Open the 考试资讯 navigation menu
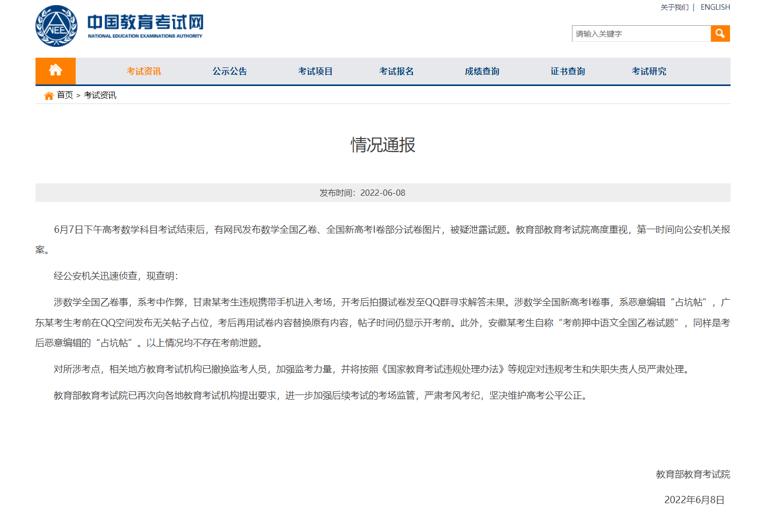This screenshot has width=764, height=532. 144,71
